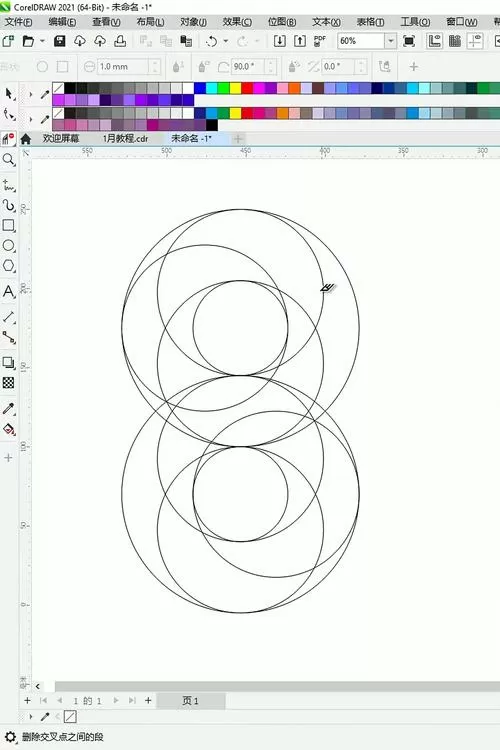This screenshot has width=500, height=750.
Task: Select the Parallel Dimension tool
Action: coord(9,317)
